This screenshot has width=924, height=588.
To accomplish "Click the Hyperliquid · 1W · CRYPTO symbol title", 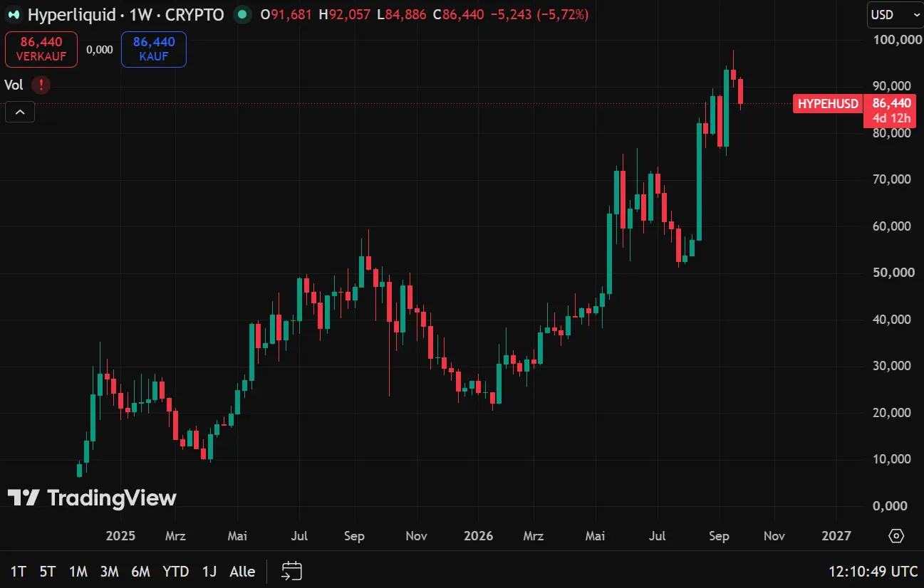I will coord(125,14).
